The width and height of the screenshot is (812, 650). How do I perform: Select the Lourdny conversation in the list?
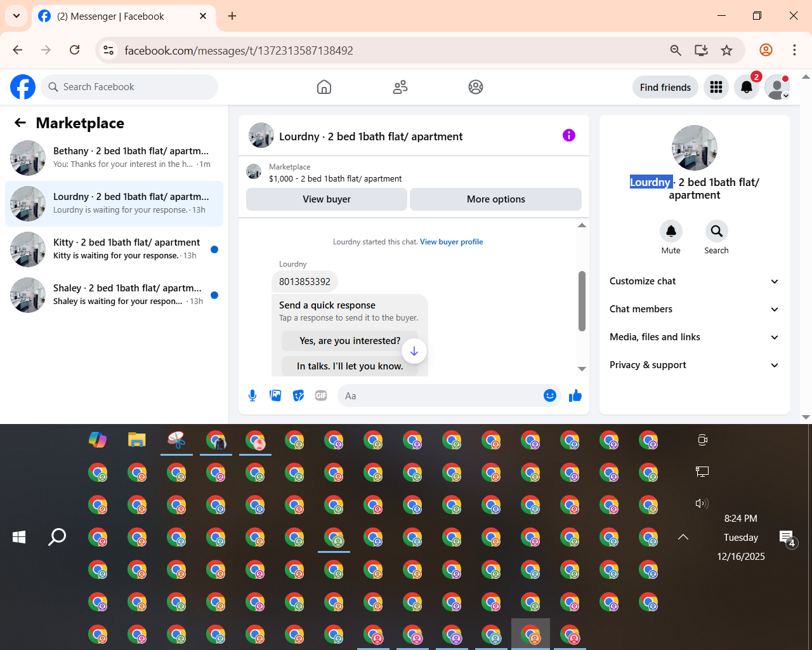pyautogui.click(x=114, y=204)
